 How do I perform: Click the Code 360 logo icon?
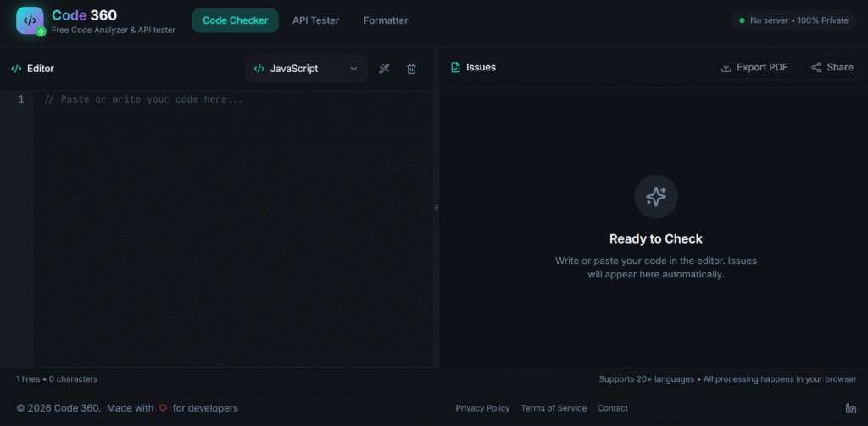point(30,20)
